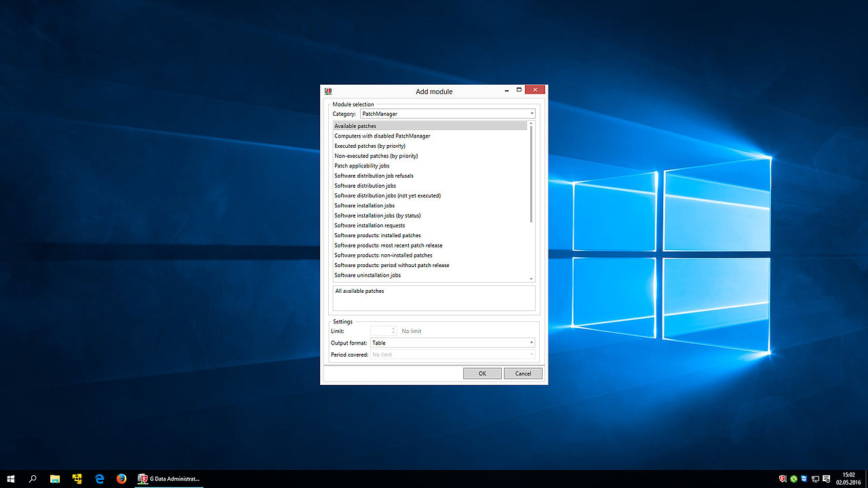This screenshot has height=488, width=868.
Task: Expand the Category dropdown showing PatchManager
Action: [448, 114]
